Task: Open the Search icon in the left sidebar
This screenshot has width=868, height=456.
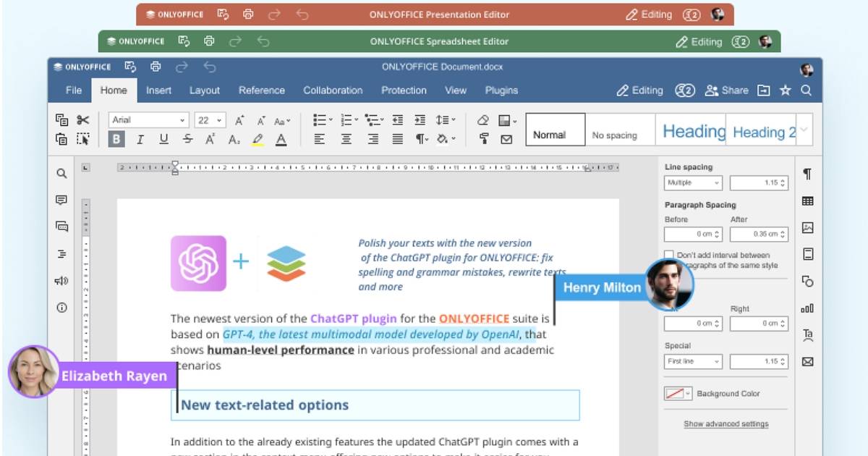Action: click(x=61, y=173)
